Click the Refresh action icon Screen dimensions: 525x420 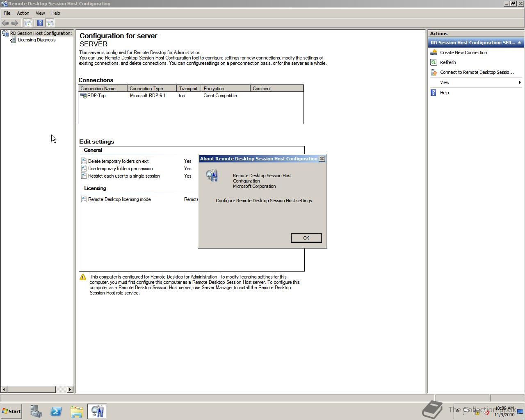click(x=434, y=62)
